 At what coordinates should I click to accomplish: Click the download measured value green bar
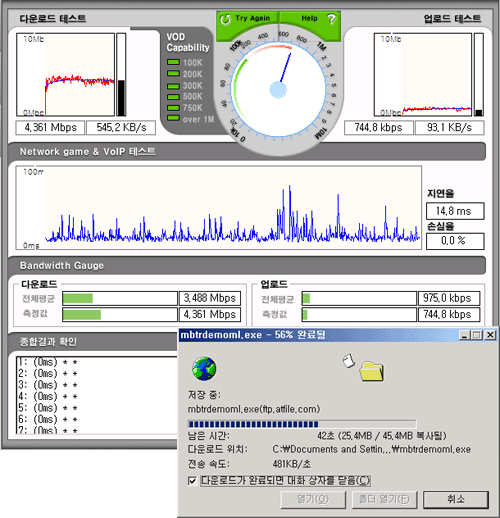point(82,315)
